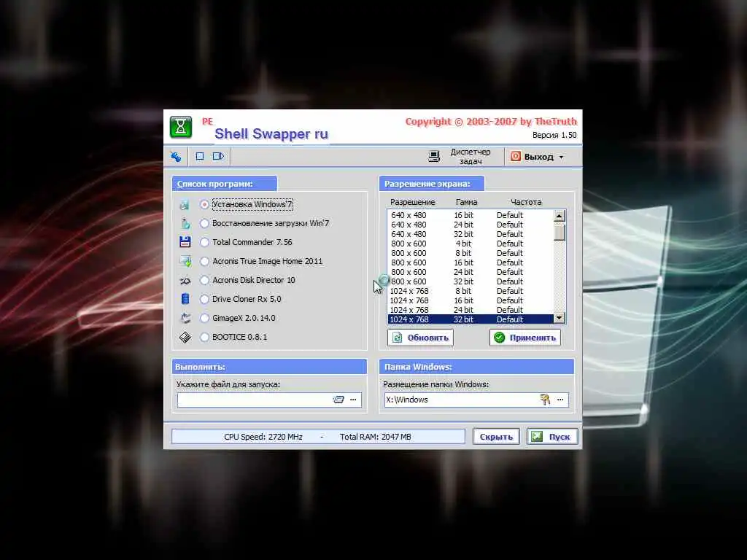Click the Win'7 boot recovery icon
The width and height of the screenshot is (747, 560).
[x=185, y=223]
